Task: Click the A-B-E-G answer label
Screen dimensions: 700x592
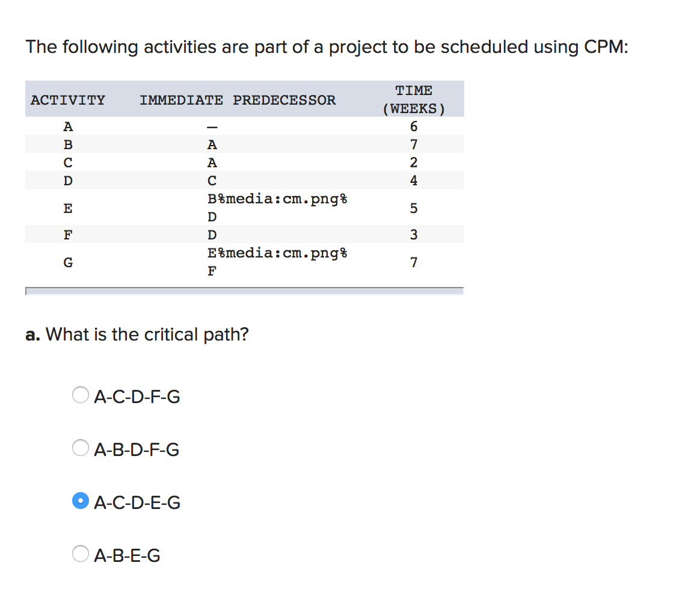Action: (127, 555)
